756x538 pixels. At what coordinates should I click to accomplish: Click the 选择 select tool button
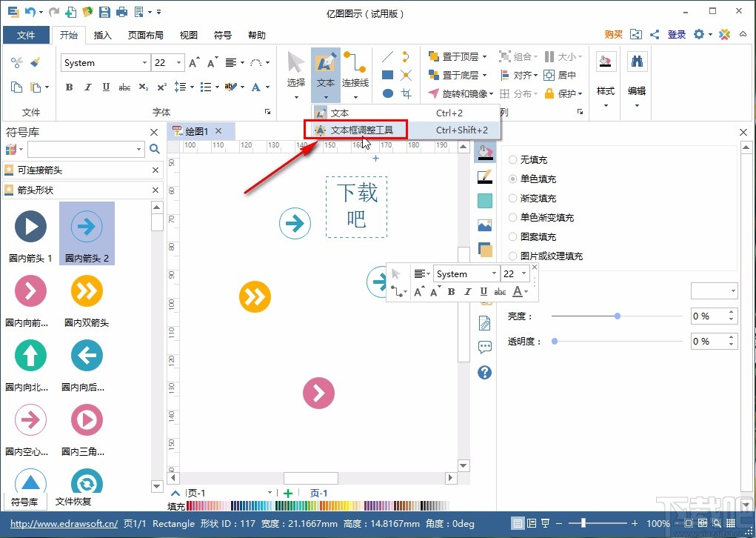296,75
